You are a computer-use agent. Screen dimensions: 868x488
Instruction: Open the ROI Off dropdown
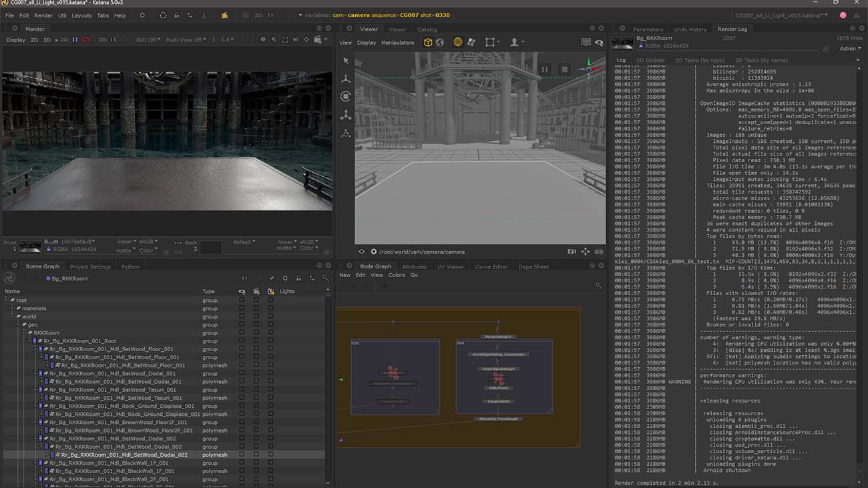point(148,40)
